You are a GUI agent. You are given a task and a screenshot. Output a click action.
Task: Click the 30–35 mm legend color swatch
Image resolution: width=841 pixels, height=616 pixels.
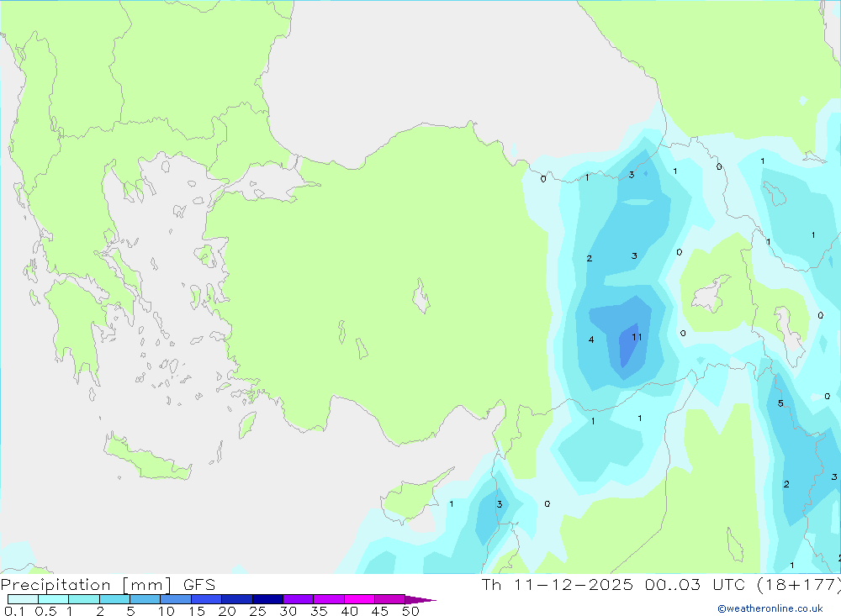point(299,599)
